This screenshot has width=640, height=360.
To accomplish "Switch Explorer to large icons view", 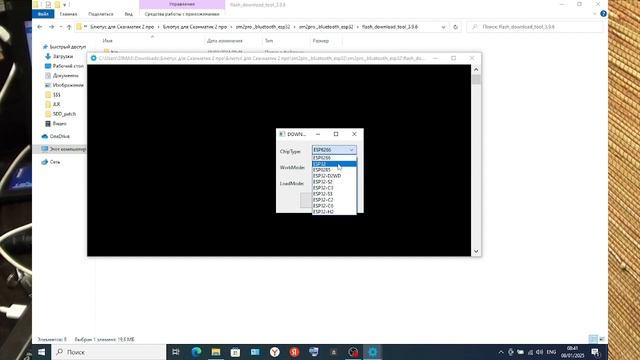I will (602, 339).
